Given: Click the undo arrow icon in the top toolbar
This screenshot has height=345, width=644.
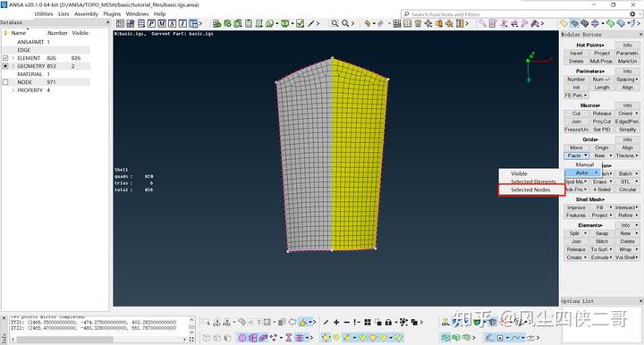Looking at the screenshot, I should point(368,24).
